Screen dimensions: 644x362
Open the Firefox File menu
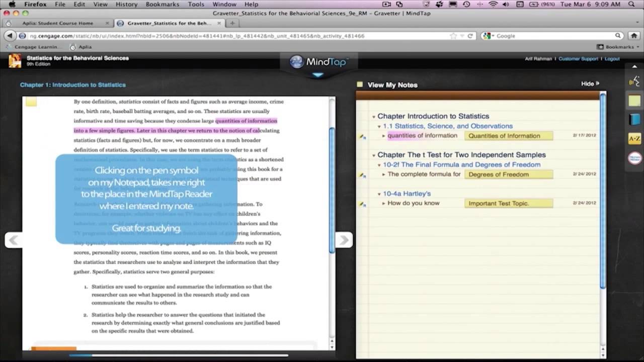[60, 4]
